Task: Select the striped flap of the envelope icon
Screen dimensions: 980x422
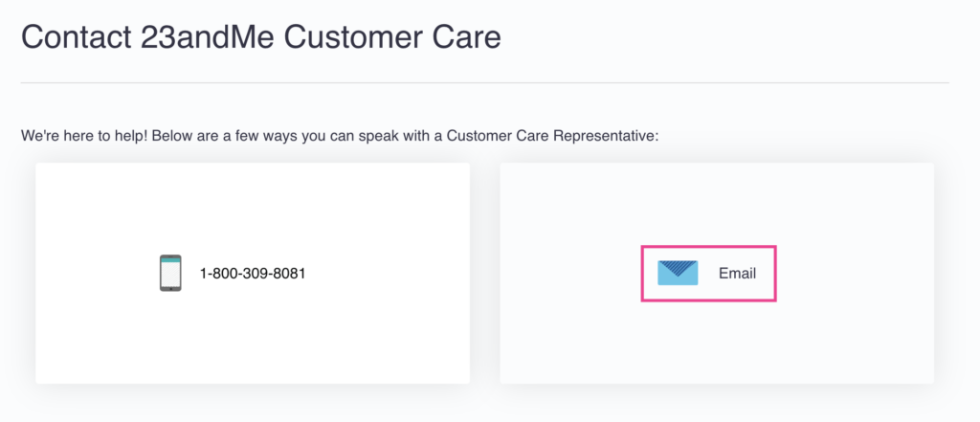Action: pyautogui.click(x=678, y=268)
